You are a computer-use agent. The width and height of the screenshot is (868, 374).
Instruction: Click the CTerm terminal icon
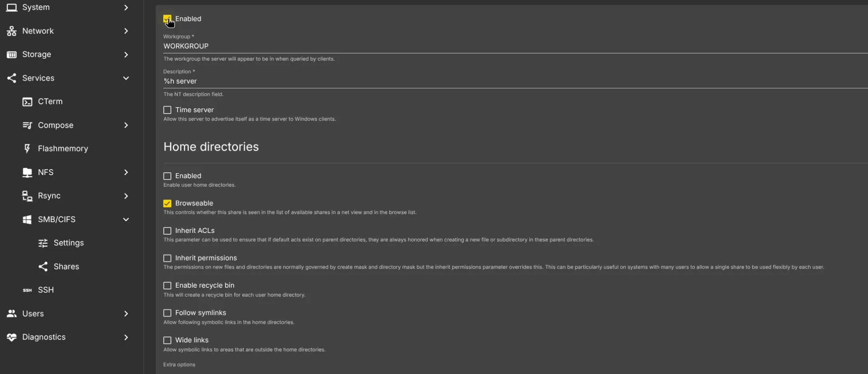[x=28, y=102]
